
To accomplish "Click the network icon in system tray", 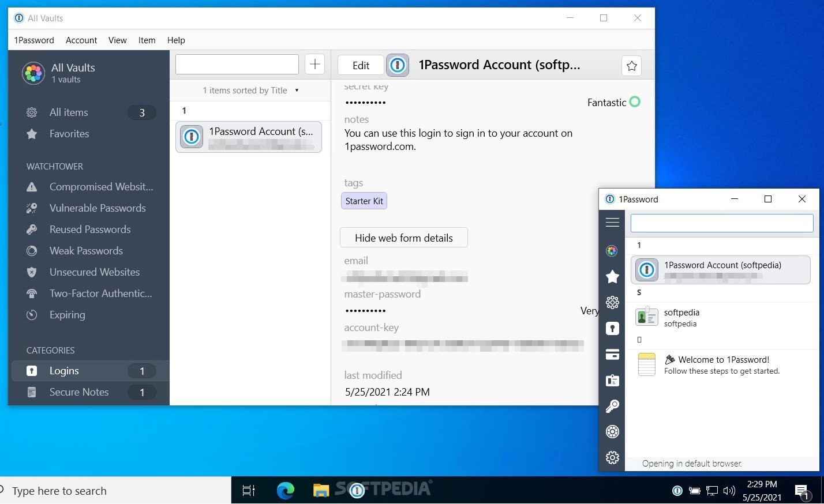I will click(x=712, y=491).
